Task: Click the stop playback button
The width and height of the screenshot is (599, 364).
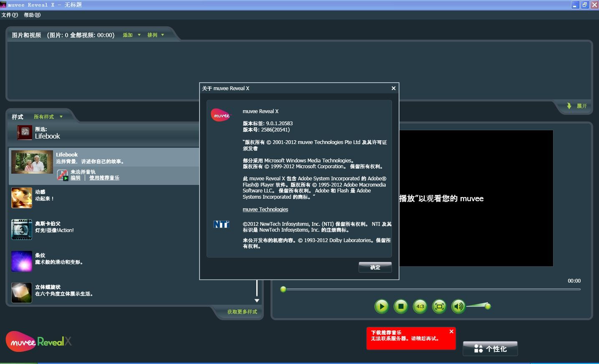Action: coord(401,306)
